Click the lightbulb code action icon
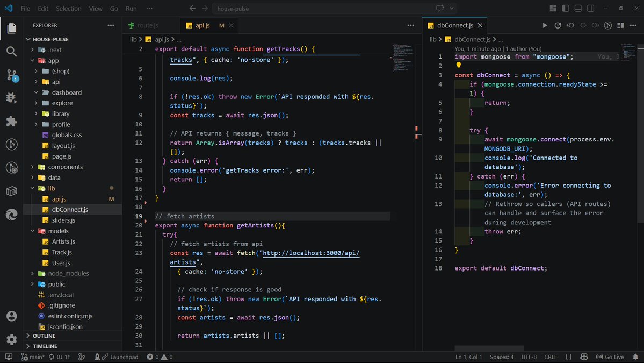 point(459,66)
